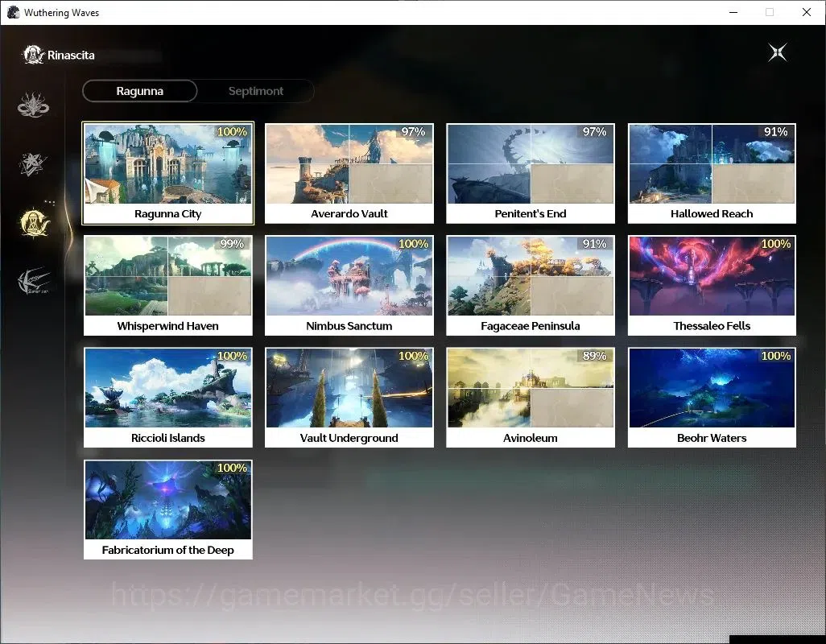Close the Wuthering Waves window
The width and height of the screenshot is (826, 644).
(x=807, y=12)
